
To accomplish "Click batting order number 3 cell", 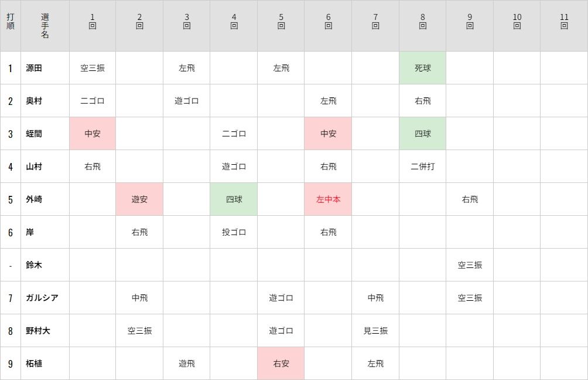I will (x=11, y=134).
